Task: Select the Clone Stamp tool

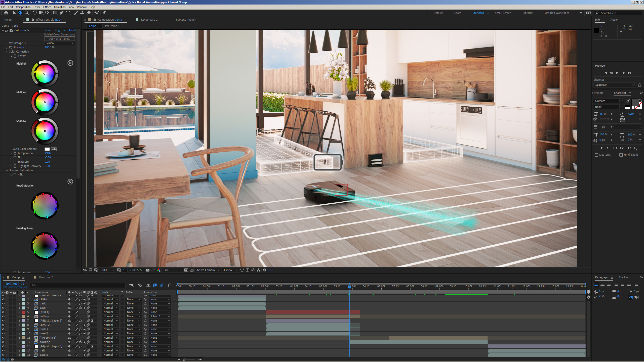Action: tap(82, 13)
